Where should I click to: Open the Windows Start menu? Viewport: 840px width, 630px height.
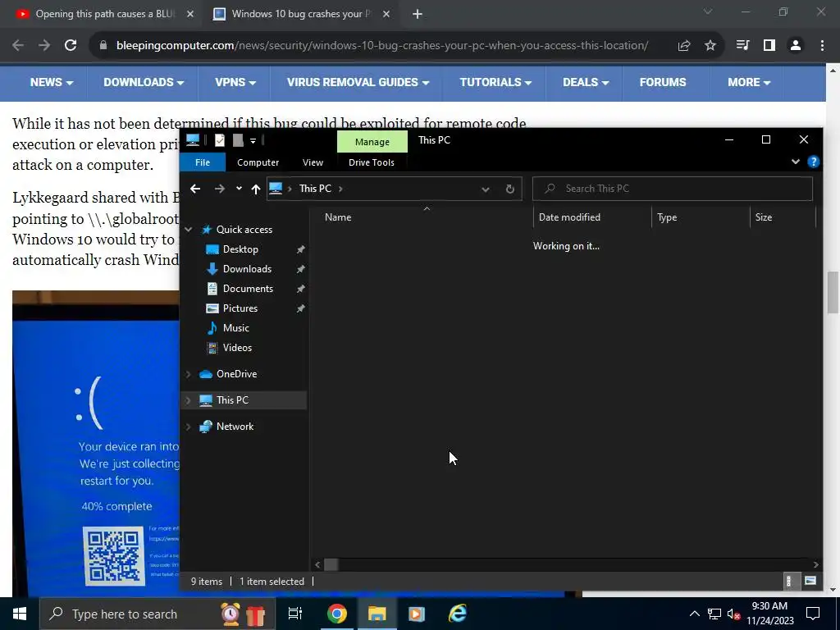click(20, 614)
